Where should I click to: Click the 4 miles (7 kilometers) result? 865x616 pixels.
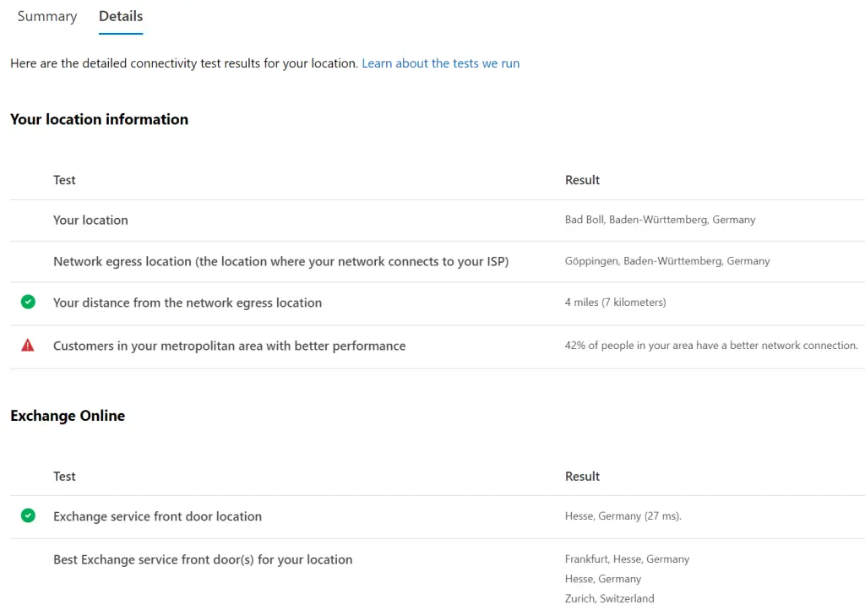coord(615,303)
